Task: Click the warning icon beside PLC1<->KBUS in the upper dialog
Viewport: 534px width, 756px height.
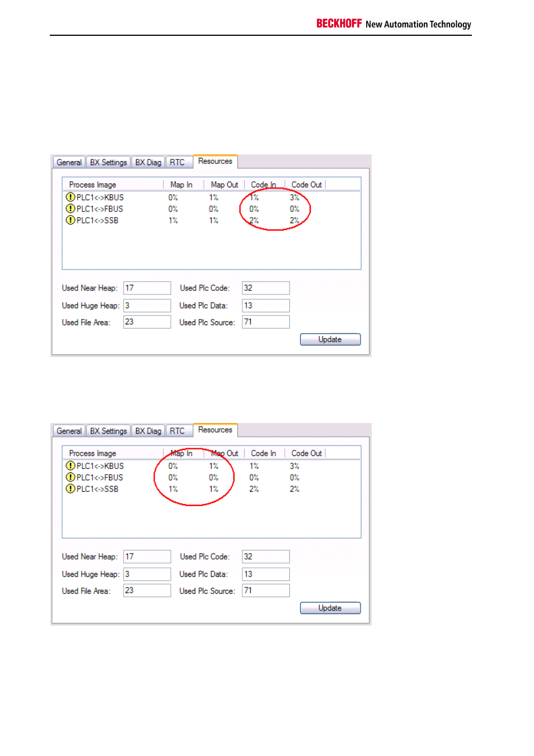Action: [71, 197]
